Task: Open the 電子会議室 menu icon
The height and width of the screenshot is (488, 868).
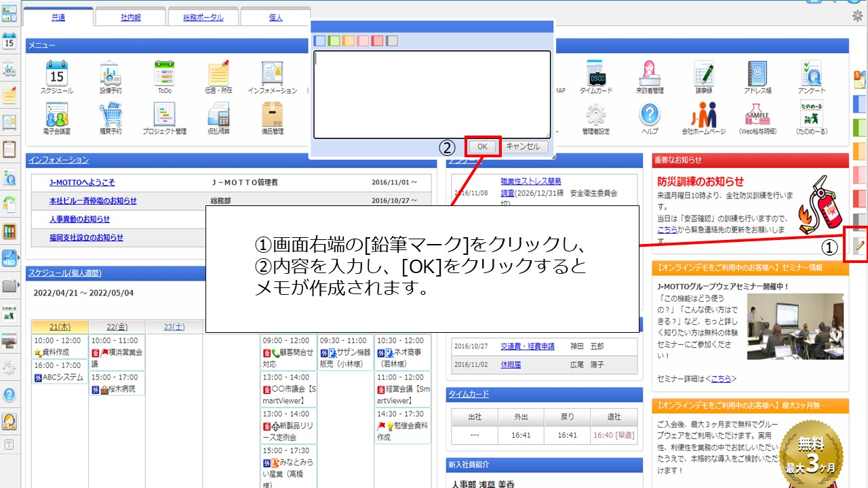Action: (57, 114)
